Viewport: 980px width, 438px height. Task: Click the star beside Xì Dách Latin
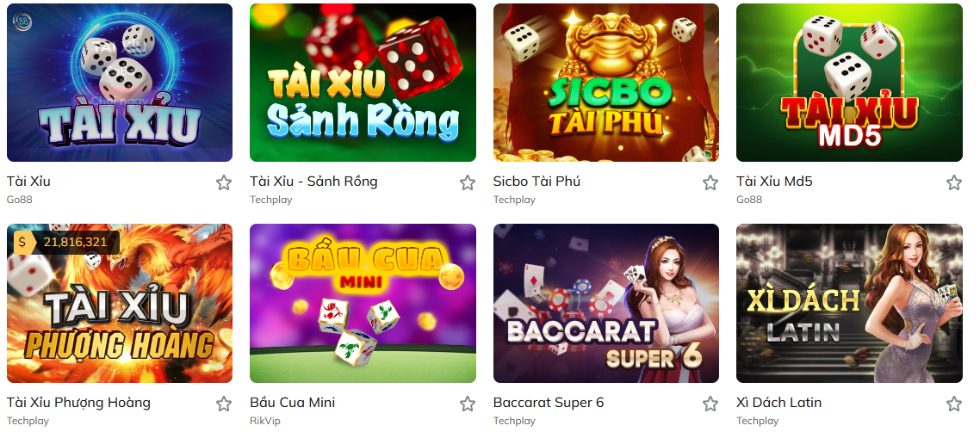click(x=954, y=404)
